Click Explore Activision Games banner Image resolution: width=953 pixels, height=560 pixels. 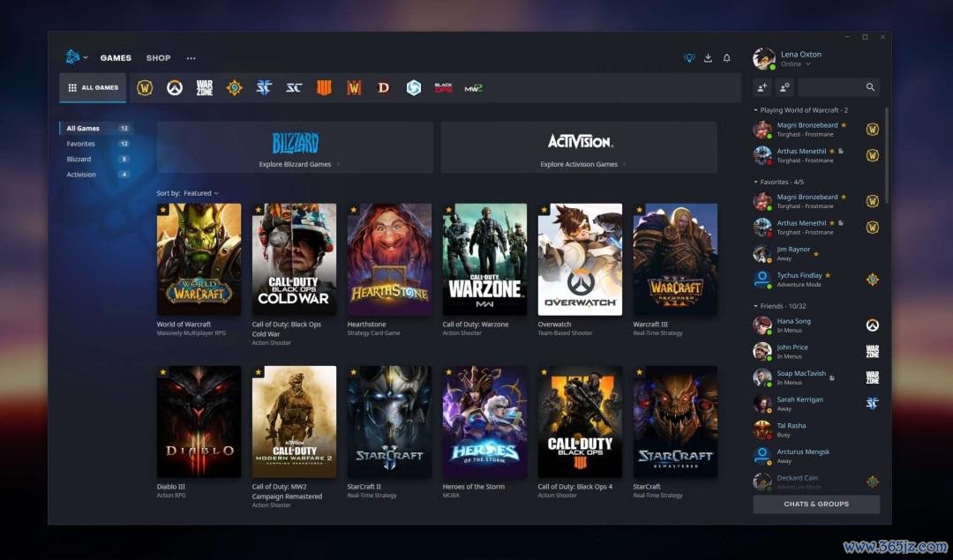(579, 147)
